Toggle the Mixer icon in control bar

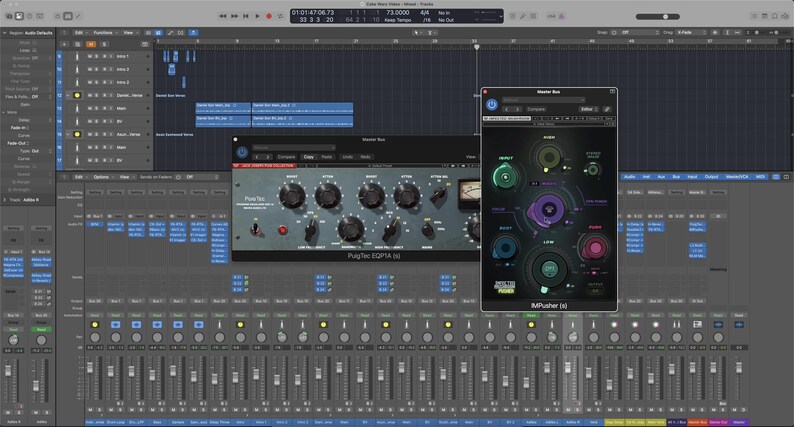(68, 16)
